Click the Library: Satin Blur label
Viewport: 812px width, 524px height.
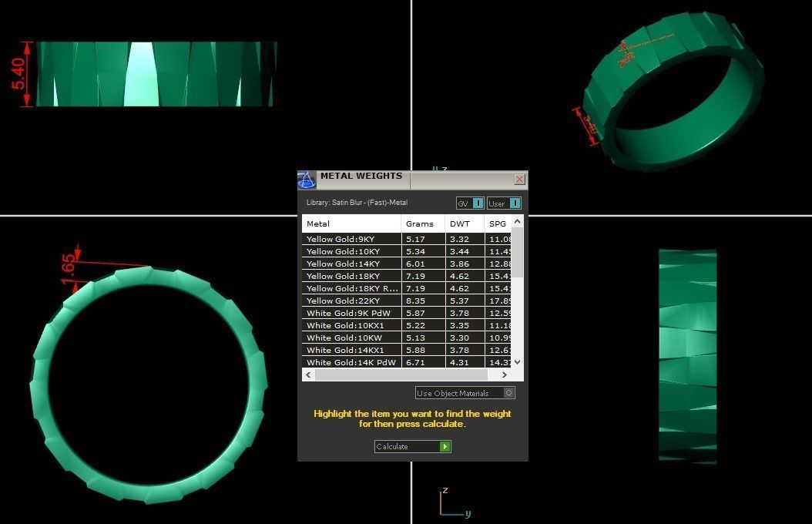tap(357, 203)
